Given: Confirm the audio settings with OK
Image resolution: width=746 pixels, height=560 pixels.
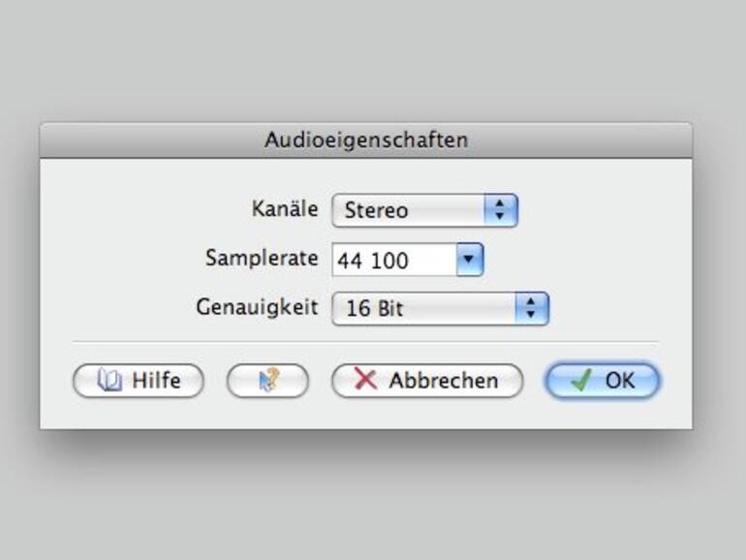Looking at the screenshot, I should (x=603, y=381).
